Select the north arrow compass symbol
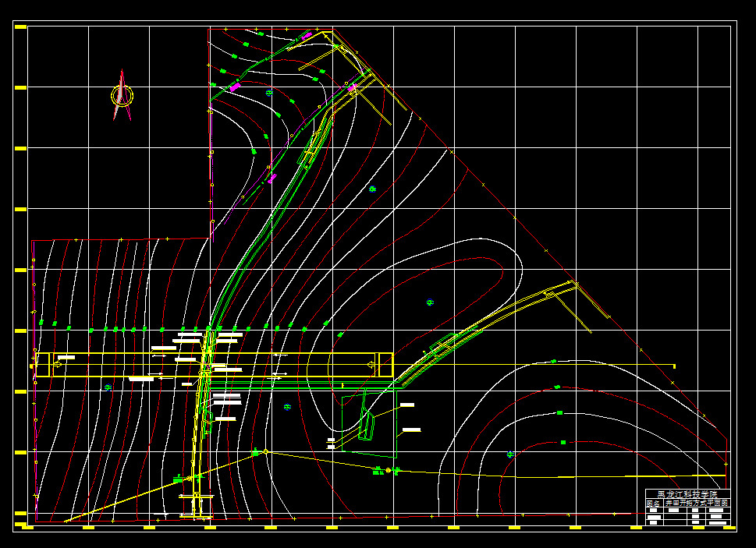 coord(122,95)
